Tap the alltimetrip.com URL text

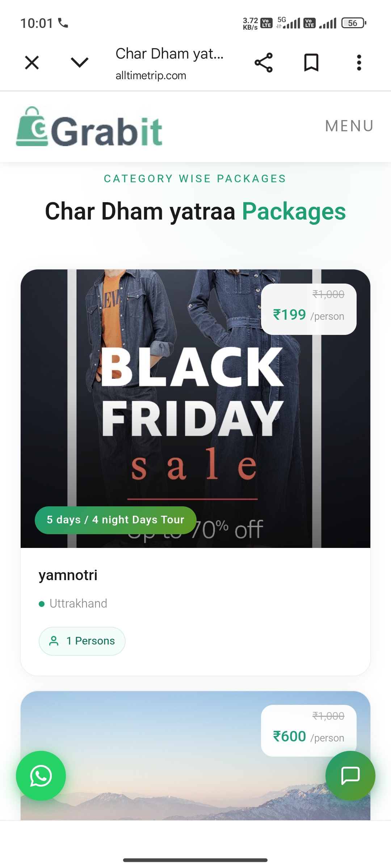coord(151,76)
